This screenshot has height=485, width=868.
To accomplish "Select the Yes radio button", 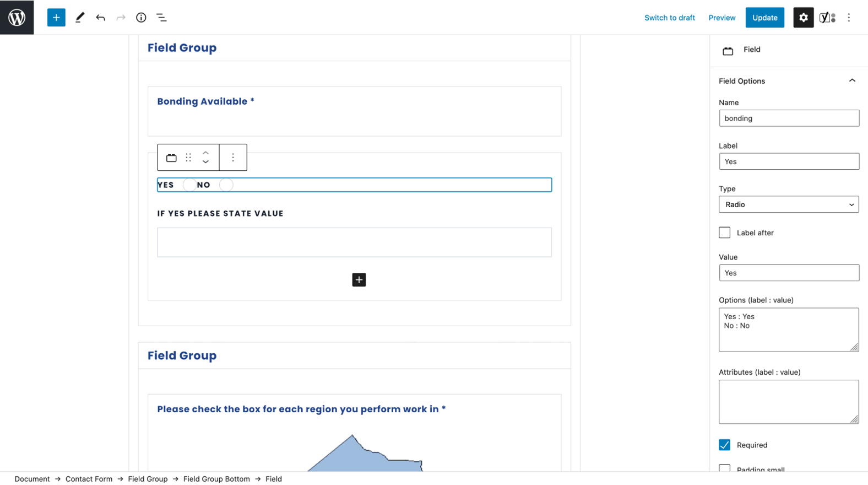I will 189,185.
